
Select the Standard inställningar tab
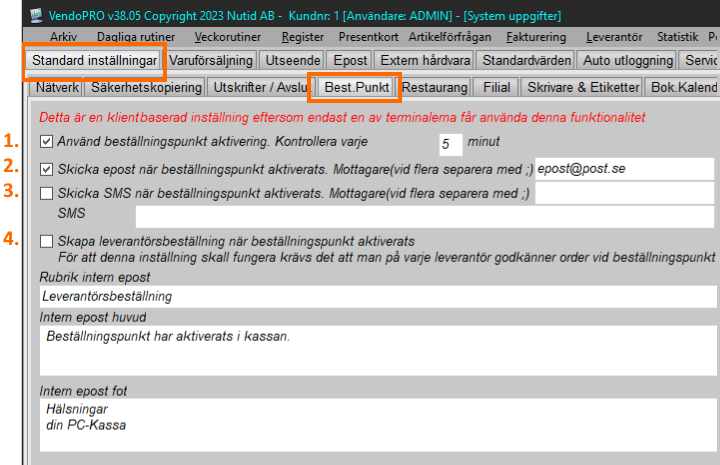click(92, 61)
